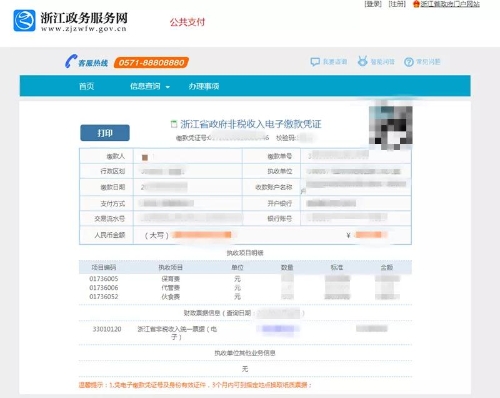Open the 首页 menu item
This screenshot has width=500, height=398.
coord(87,86)
